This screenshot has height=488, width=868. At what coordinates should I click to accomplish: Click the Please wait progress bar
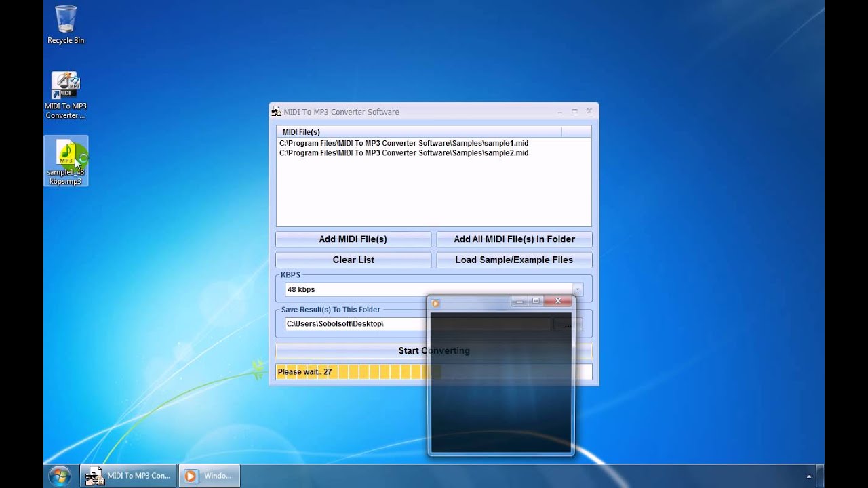pos(434,371)
